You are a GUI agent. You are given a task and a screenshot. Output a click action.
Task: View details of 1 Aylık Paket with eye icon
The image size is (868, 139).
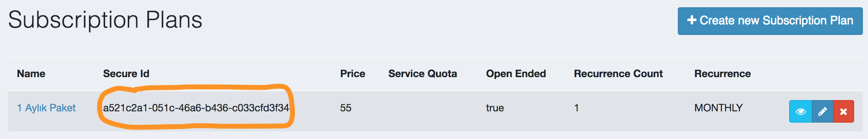point(800,111)
